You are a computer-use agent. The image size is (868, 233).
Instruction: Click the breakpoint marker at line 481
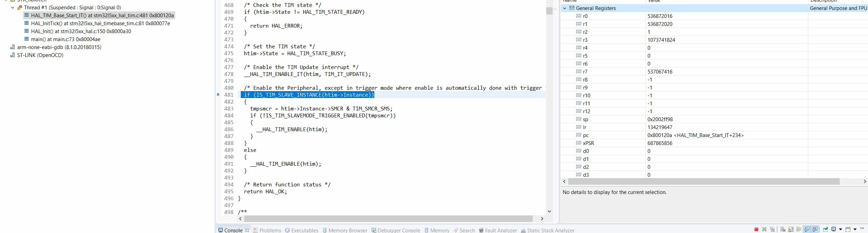tap(218, 94)
